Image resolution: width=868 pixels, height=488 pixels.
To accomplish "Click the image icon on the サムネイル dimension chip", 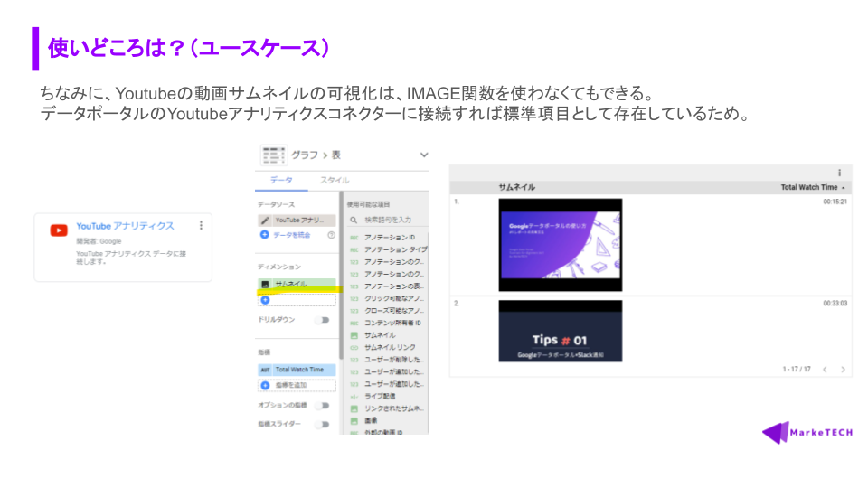I will pos(265,285).
